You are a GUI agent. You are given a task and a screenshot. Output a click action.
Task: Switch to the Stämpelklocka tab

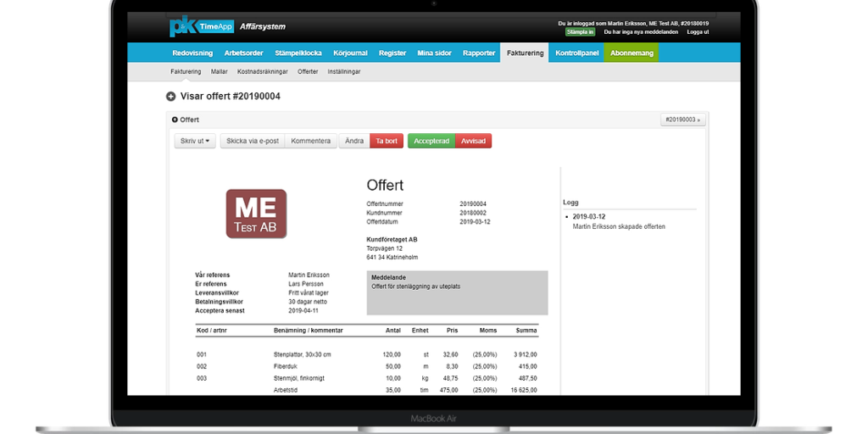tap(298, 53)
